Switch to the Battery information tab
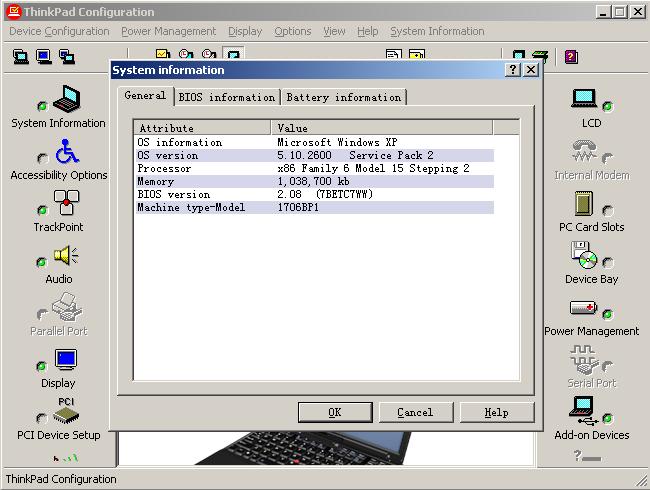650x490 pixels. coord(344,97)
